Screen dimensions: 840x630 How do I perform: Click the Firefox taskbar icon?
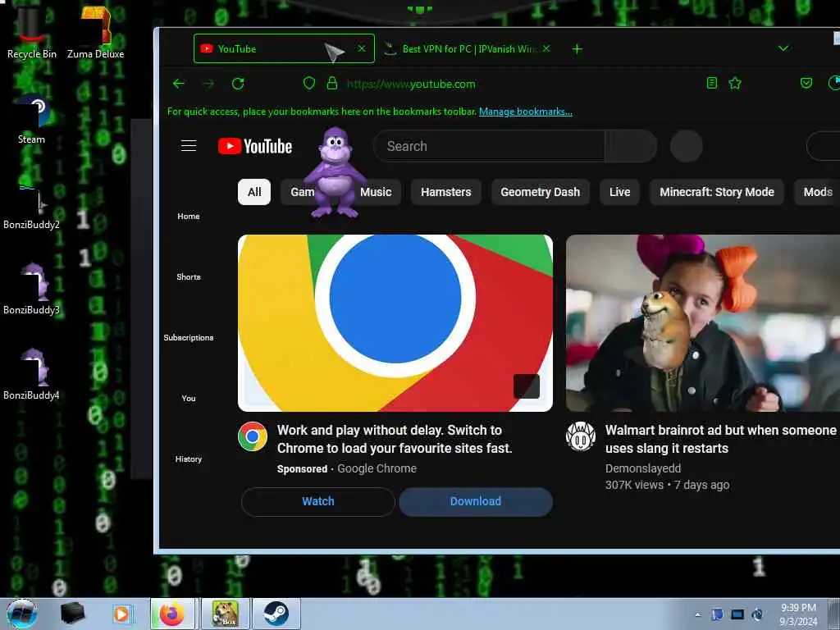coord(172,614)
